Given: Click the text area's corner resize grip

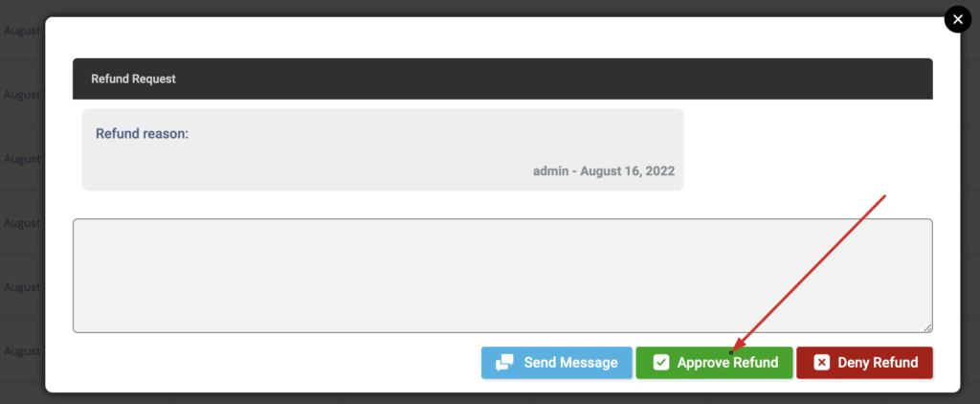Looking at the screenshot, I should pyautogui.click(x=928, y=328).
